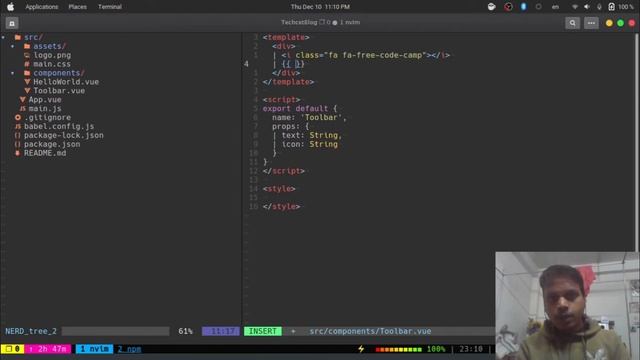Click src/components/Toolbar.vue path in status line
Screen dimensions: 640x360
[370, 331]
